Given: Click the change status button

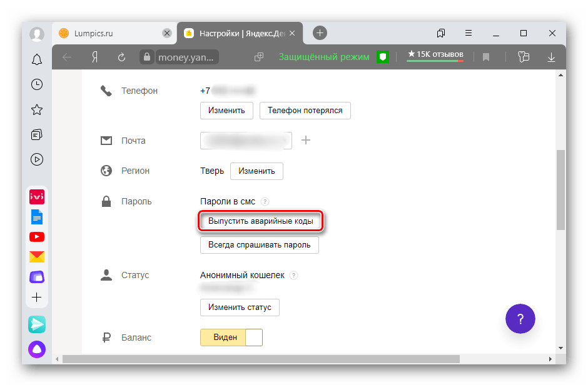Looking at the screenshot, I should pyautogui.click(x=240, y=307).
